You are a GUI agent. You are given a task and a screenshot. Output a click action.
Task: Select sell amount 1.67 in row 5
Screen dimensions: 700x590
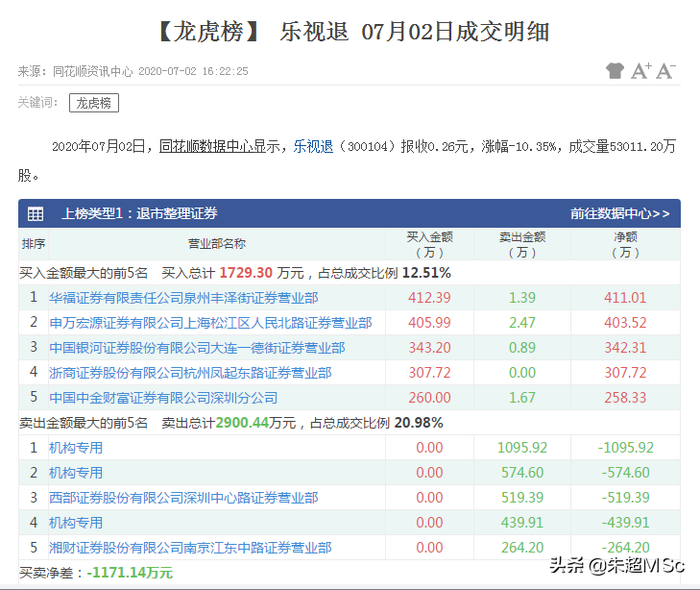522,398
